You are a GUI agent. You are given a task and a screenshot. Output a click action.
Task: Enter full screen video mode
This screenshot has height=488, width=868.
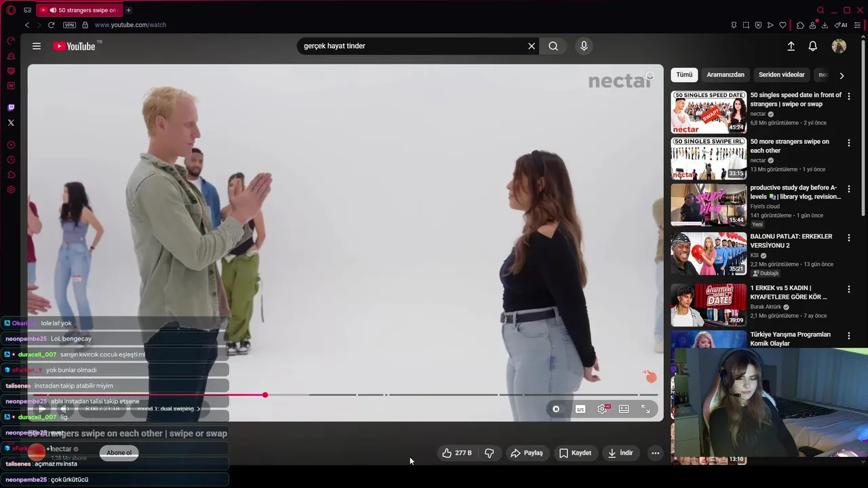[646, 409]
